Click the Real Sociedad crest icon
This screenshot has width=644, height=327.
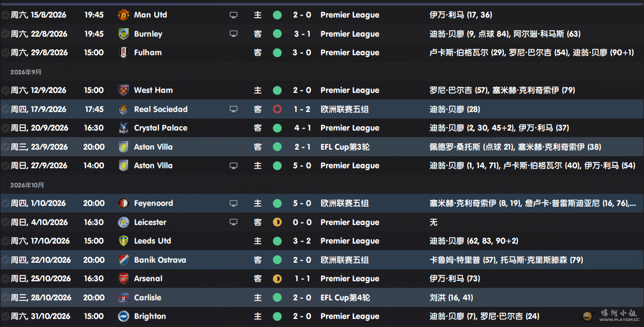[x=123, y=109]
